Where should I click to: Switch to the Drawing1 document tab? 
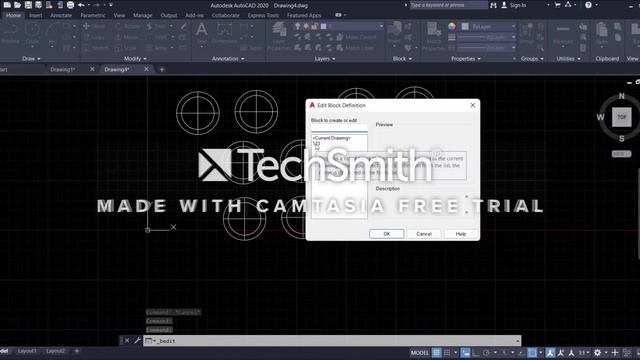click(62, 69)
